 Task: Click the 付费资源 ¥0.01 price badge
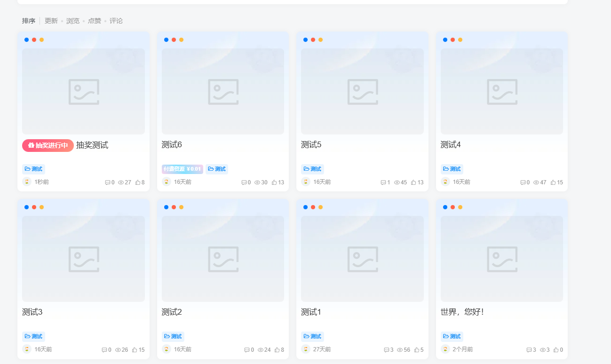click(x=183, y=169)
